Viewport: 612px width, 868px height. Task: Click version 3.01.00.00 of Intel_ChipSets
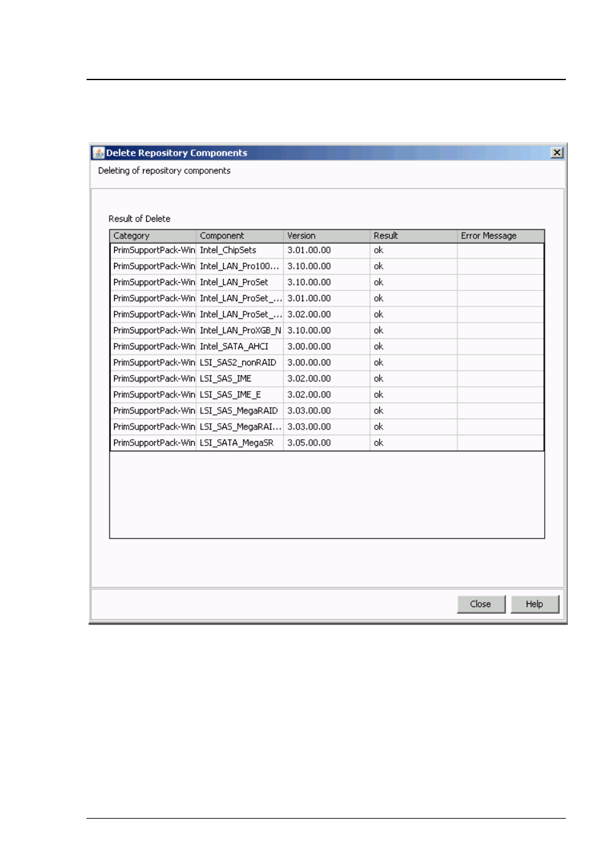(x=327, y=250)
